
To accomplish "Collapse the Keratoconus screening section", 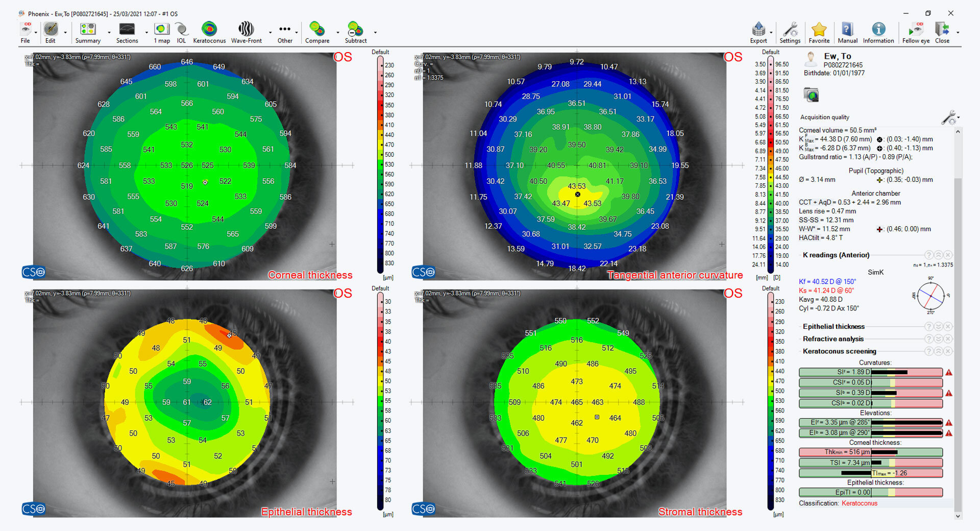I will 938,351.
